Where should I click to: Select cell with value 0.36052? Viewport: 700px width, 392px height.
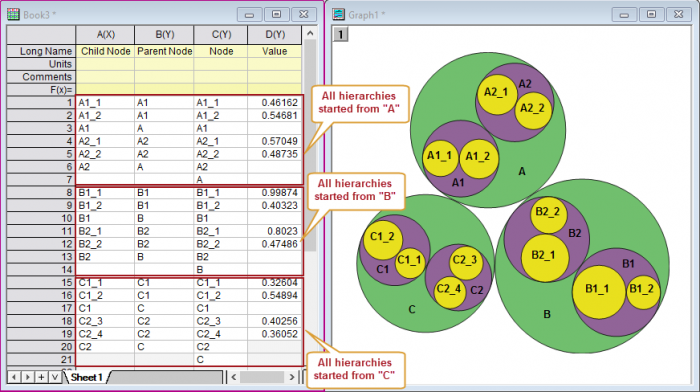[x=275, y=334]
